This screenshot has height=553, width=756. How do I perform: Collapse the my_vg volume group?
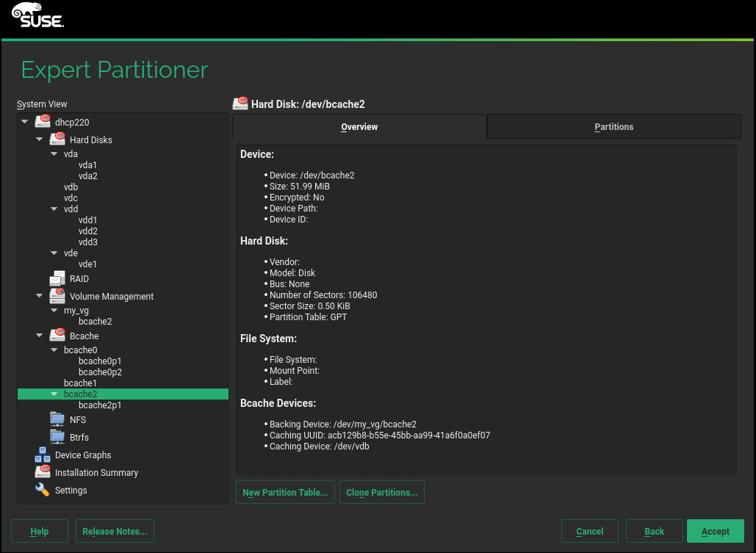coord(54,311)
